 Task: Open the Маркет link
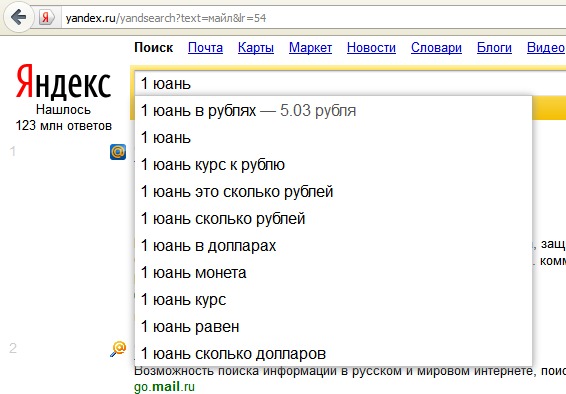pos(310,48)
